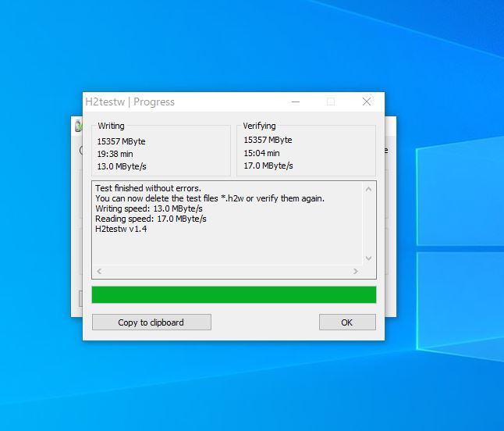Viewport: 504px width, 431px height.
Task: Click '15357 MByte' under Verifying
Action: click(268, 140)
